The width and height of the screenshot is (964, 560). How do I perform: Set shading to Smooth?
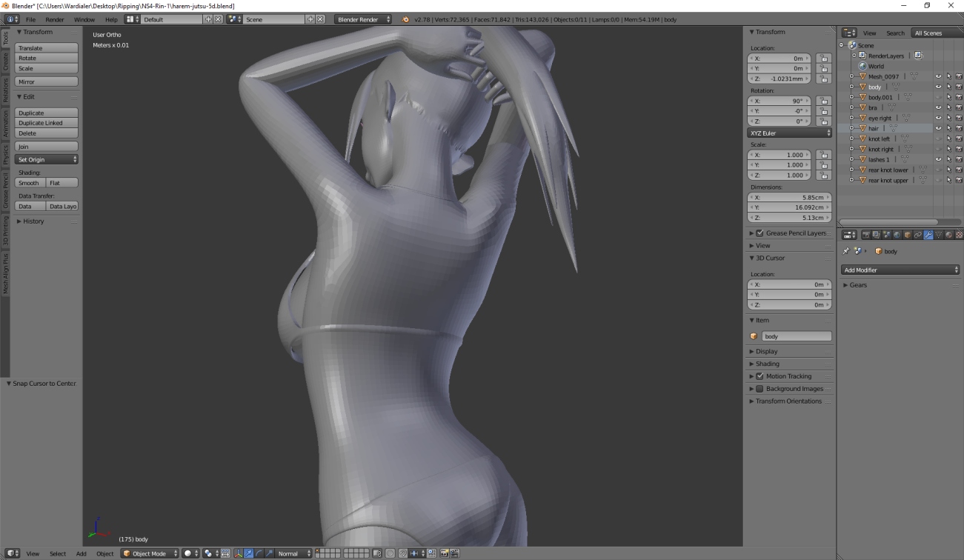click(x=30, y=183)
